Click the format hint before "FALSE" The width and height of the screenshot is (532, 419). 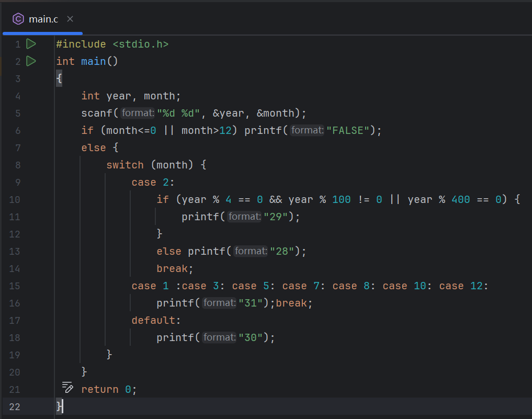click(307, 130)
